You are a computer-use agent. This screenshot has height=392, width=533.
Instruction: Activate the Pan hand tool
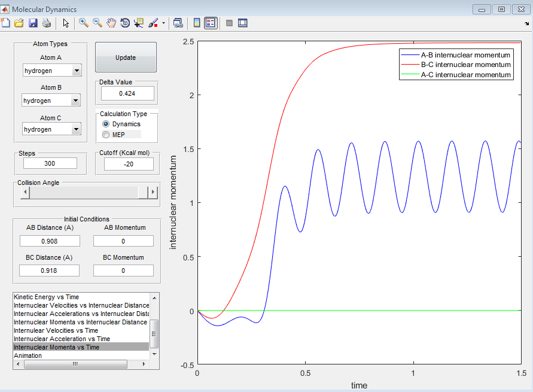point(111,23)
